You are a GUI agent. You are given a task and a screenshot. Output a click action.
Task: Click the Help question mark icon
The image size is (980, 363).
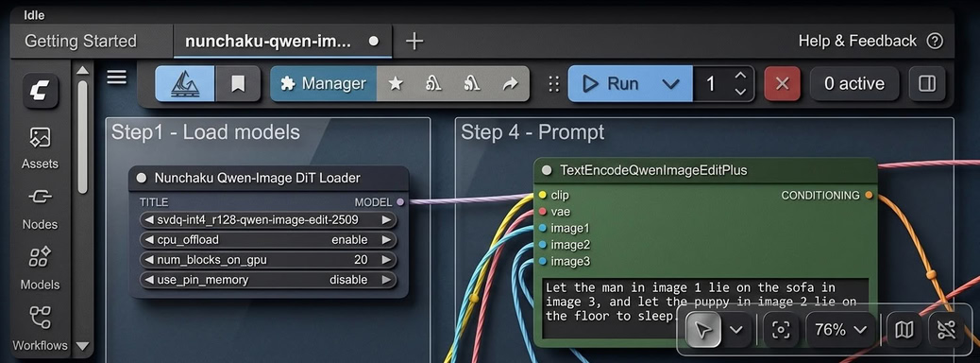(935, 42)
